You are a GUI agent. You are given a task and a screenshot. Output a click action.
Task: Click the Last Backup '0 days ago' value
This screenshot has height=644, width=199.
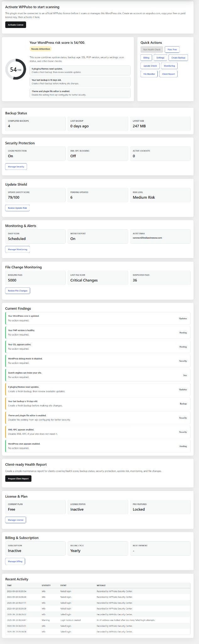point(80,126)
